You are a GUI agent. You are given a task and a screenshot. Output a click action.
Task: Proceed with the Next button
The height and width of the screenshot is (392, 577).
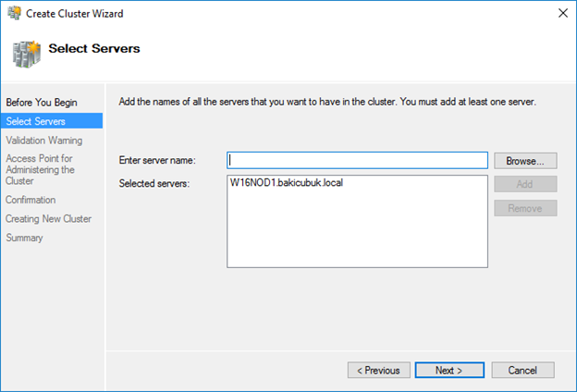(449, 371)
